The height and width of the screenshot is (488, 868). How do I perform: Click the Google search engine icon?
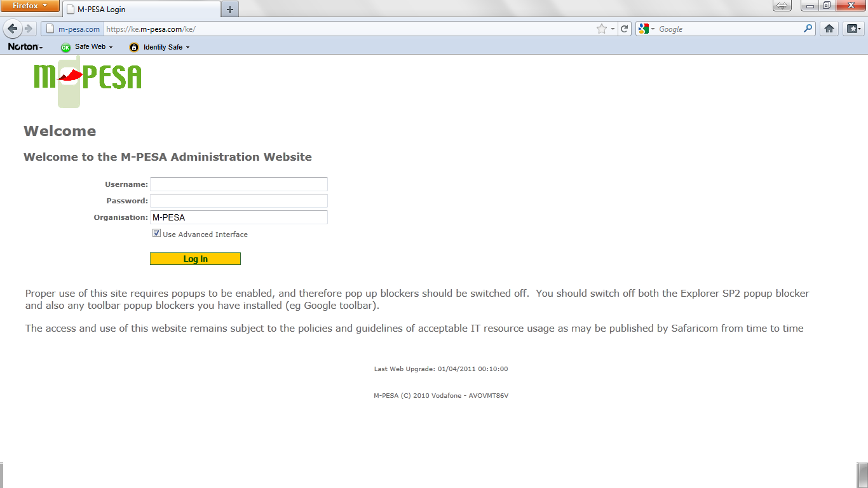tap(644, 29)
